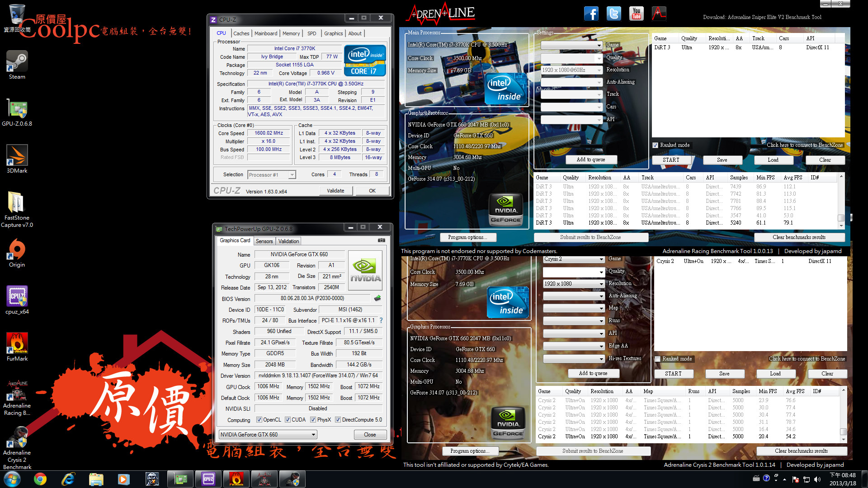Launch the 3DMark desktop shortcut
The width and height of the screenshot is (868, 488).
point(17,159)
